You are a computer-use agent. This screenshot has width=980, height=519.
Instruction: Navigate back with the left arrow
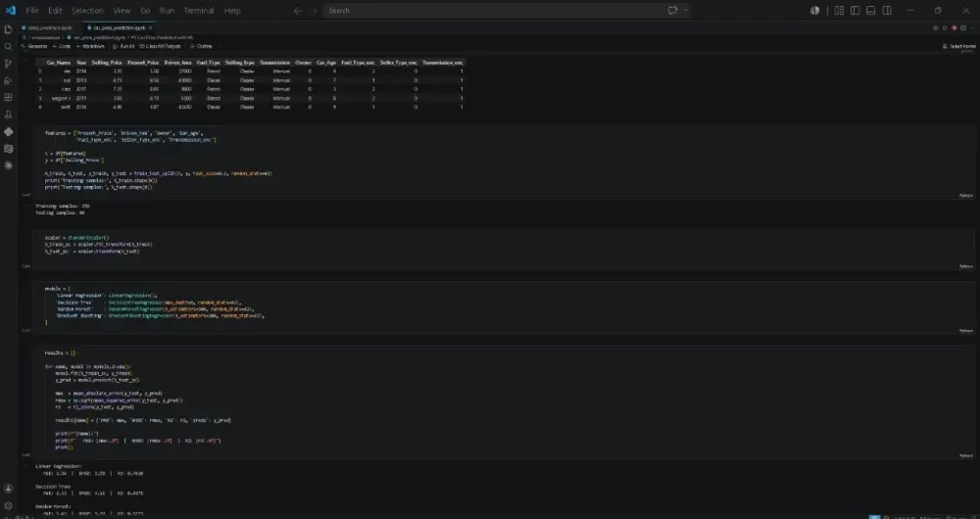pos(298,11)
